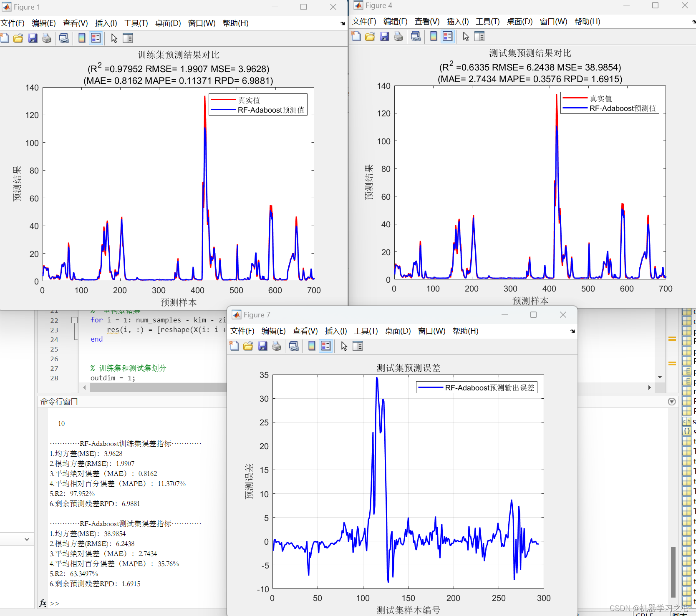Click Figure 7 title 测试集预测误差

pyautogui.click(x=409, y=368)
